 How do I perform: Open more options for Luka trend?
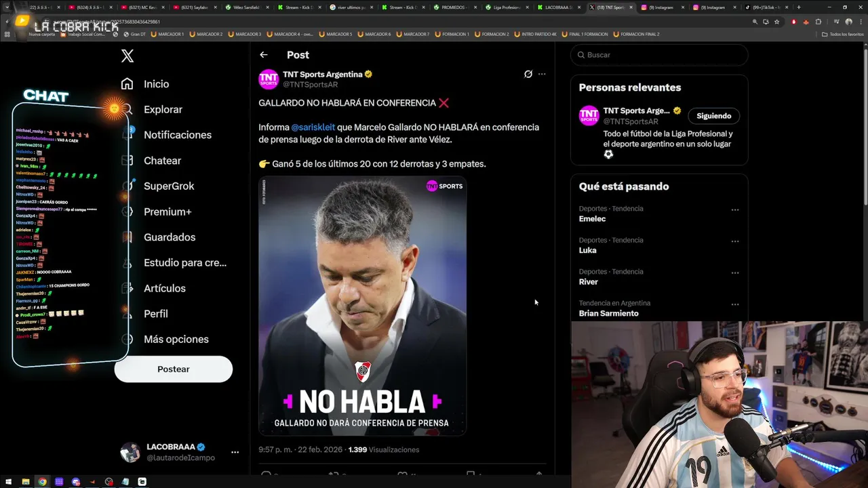click(x=734, y=241)
